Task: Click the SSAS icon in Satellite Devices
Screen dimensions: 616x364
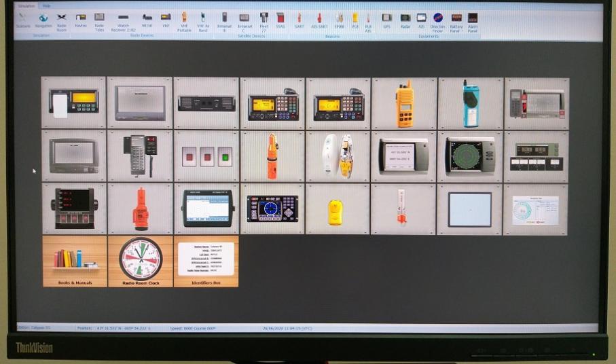Action: point(280,20)
